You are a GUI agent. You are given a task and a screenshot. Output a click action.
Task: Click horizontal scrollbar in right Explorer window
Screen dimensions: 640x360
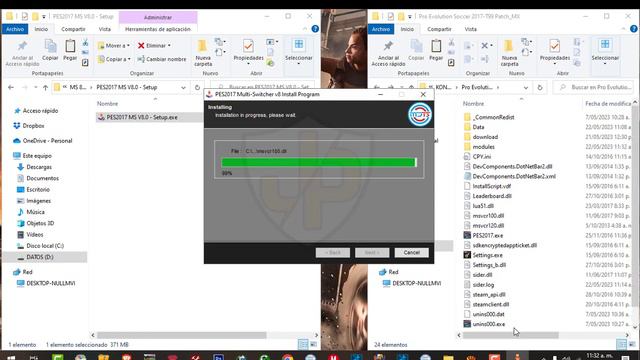[x=510, y=335]
